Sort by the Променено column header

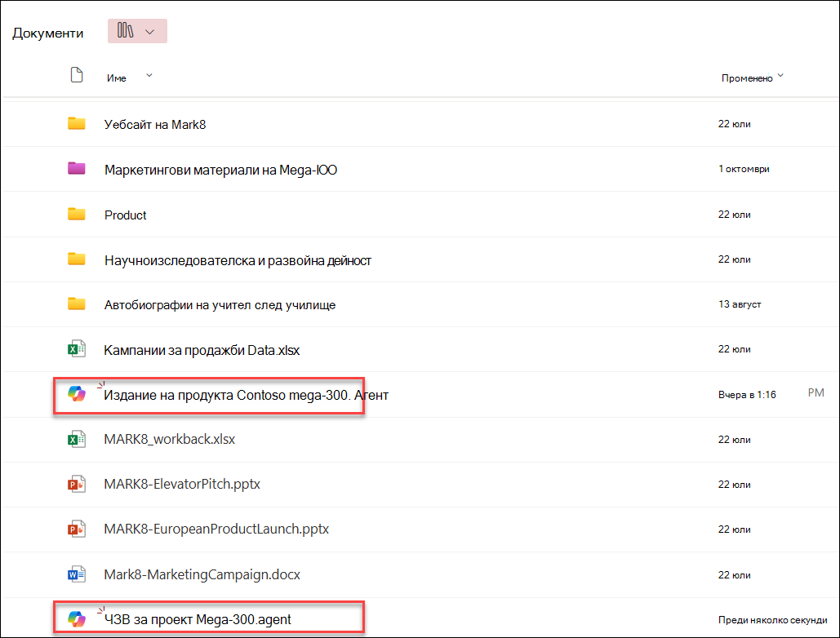pyautogui.click(x=747, y=78)
